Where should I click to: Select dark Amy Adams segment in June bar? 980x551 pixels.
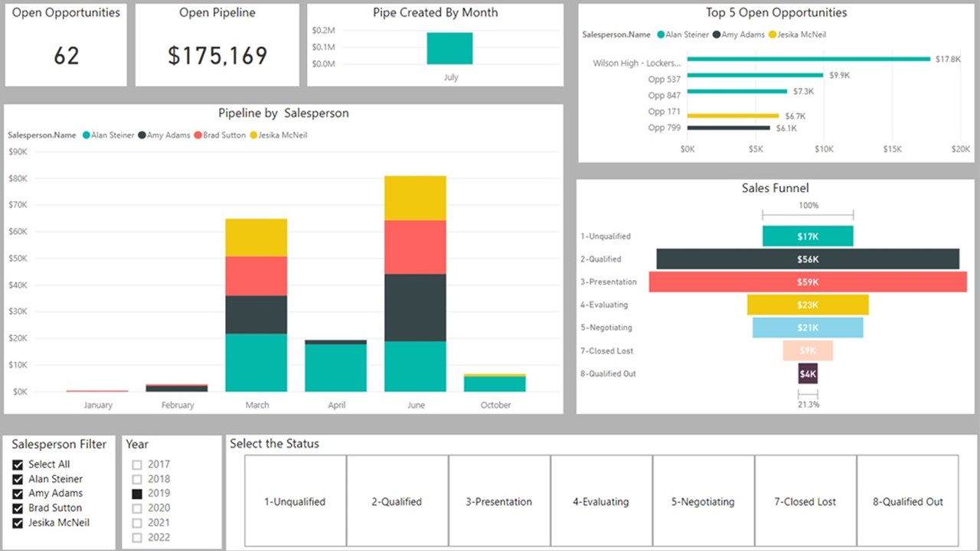pyautogui.click(x=416, y=308)
